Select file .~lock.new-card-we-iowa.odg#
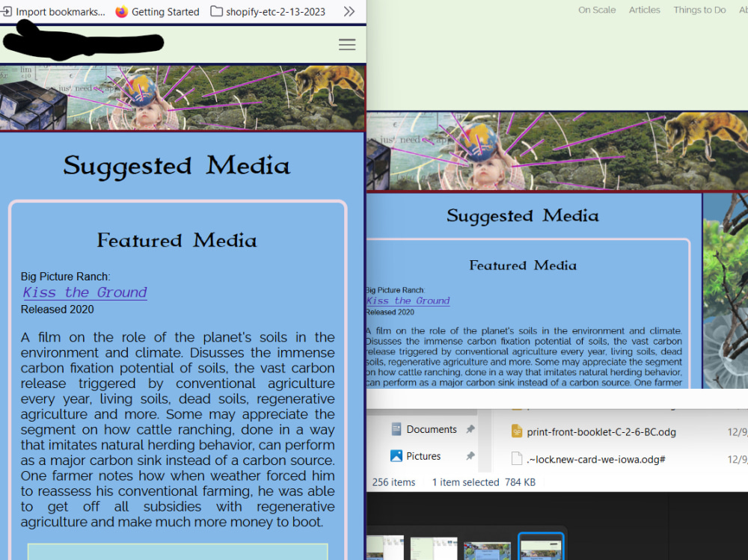The height and width of the screenshot is (560, 748). click(596, 459)
